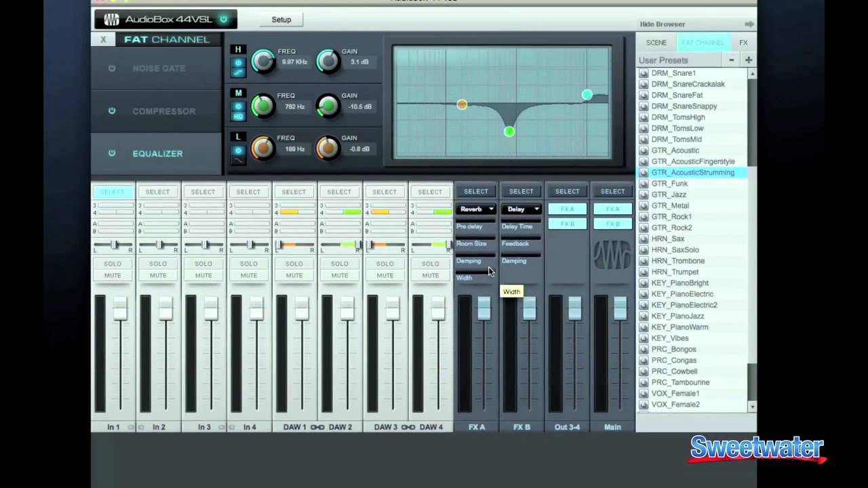868x488 pixels.
Task: Toggle the DAW 3-4 stereo link icon
Action: (408, 427)
